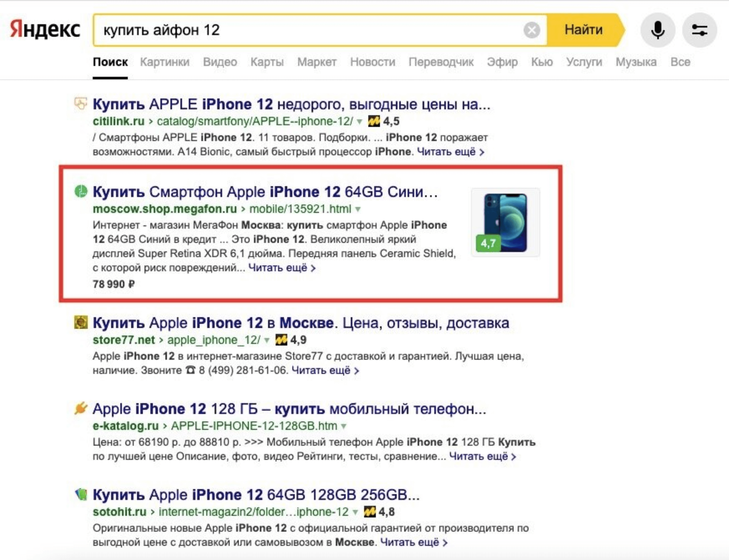
Task: Click the e-katalog.ru plug favicon
Action: 81,408
